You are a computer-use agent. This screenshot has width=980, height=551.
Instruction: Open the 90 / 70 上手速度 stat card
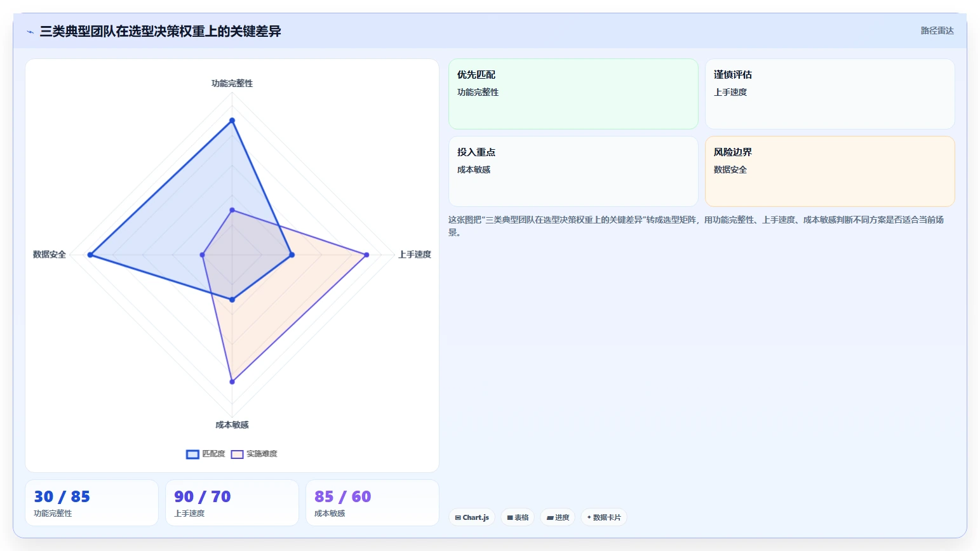point(232,503)
